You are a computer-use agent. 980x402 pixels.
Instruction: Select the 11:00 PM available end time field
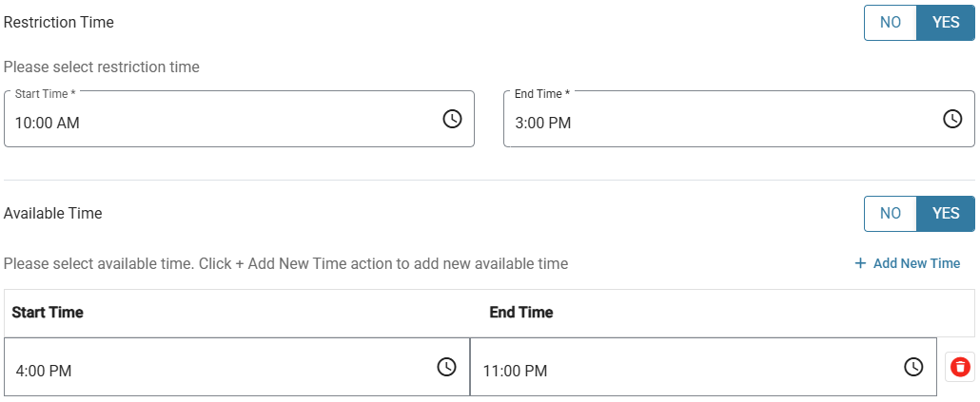pos(704,367)
